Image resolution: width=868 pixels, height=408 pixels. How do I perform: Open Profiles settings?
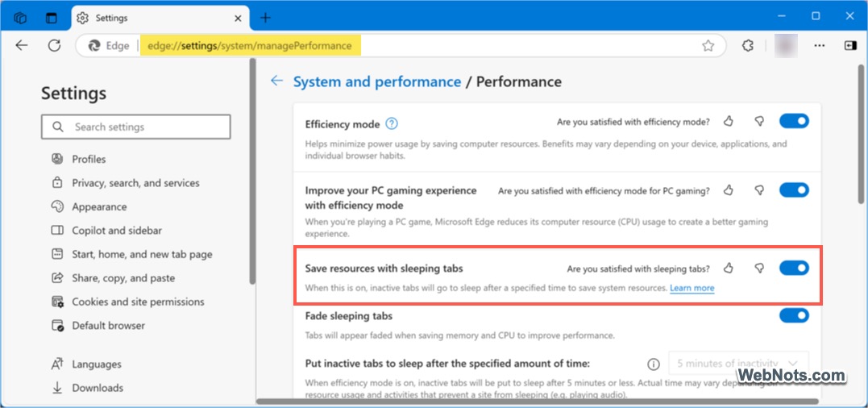click(89, 159)
